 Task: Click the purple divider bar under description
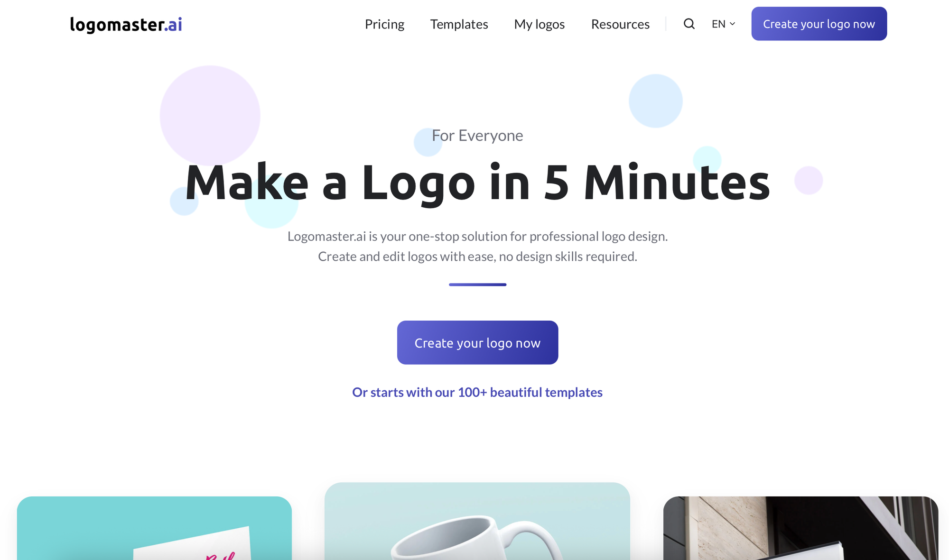coord(477,285)
